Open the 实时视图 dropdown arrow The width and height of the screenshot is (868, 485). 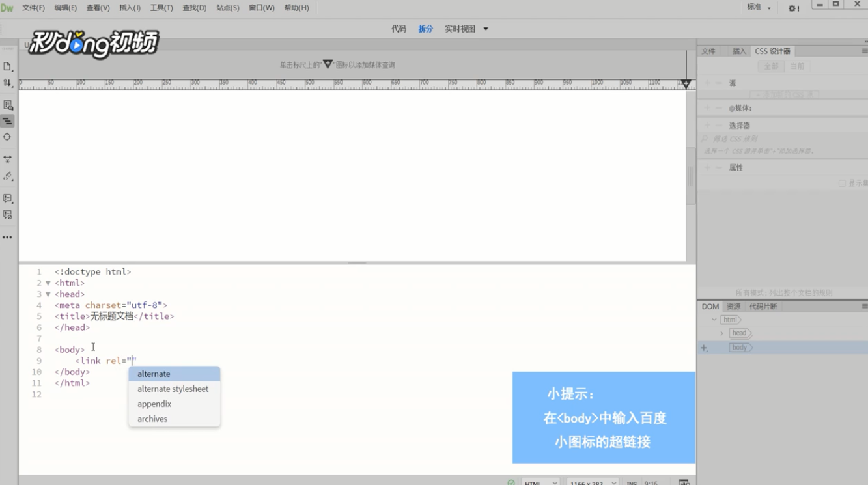point(486,29)
